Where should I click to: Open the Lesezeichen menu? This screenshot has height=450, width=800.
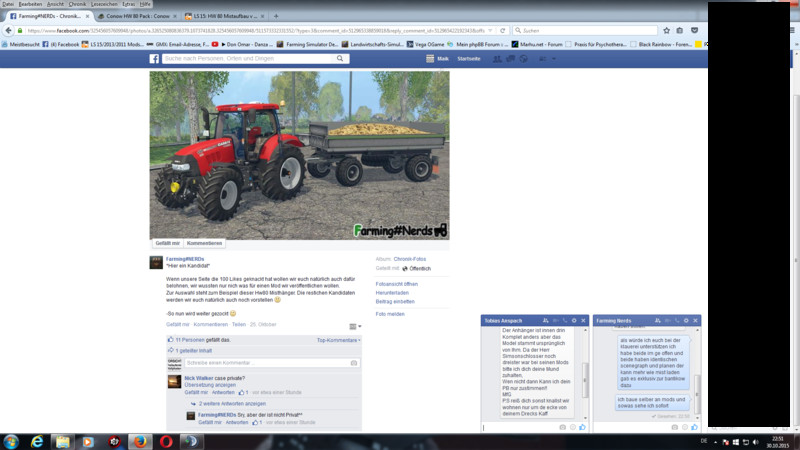click(x=104, y=4)
